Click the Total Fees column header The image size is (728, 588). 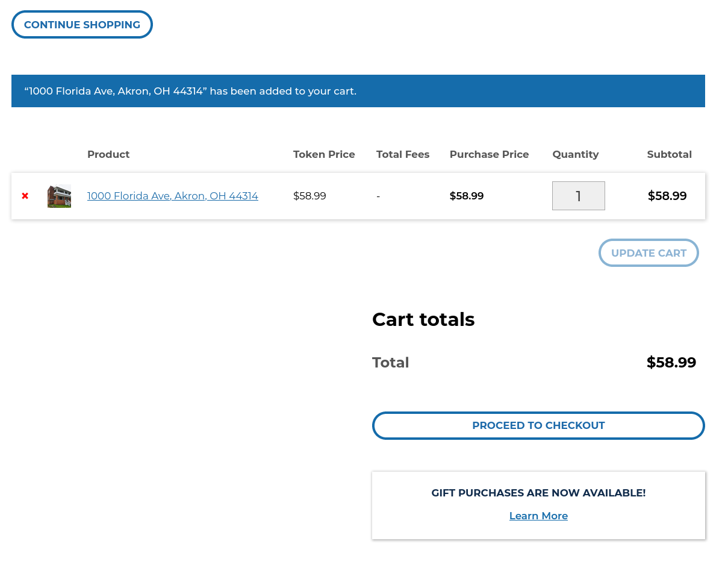click(x=402, y=154)
